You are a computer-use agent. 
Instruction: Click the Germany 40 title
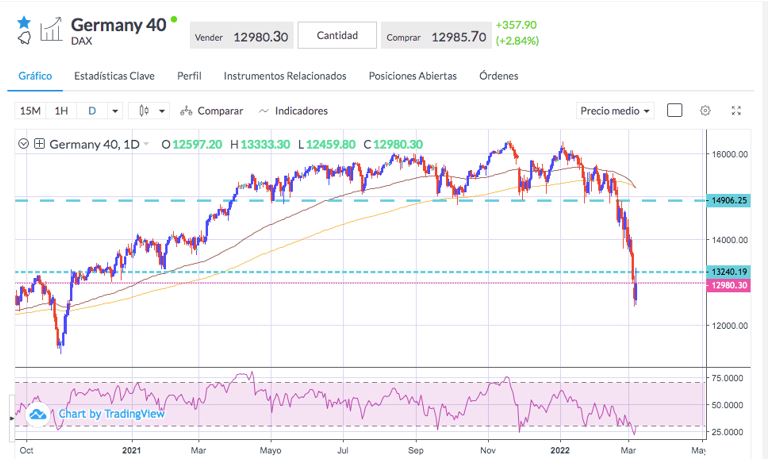[x=118, y=25]
